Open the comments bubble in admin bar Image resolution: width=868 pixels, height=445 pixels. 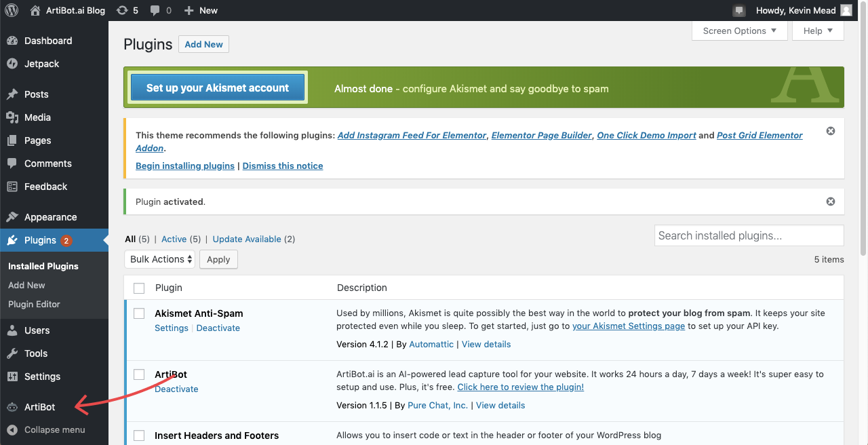[x=161, y=10]
